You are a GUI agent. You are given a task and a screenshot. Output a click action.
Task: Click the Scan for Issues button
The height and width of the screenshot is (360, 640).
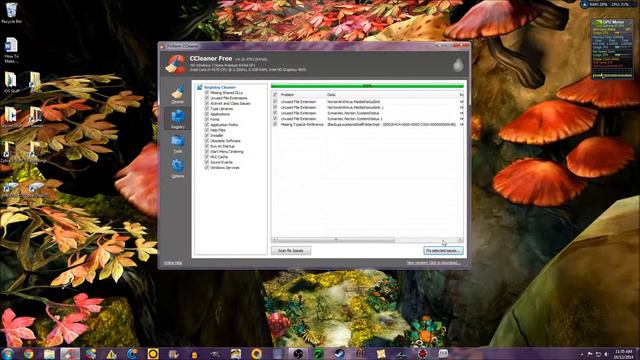coord(291,251)
